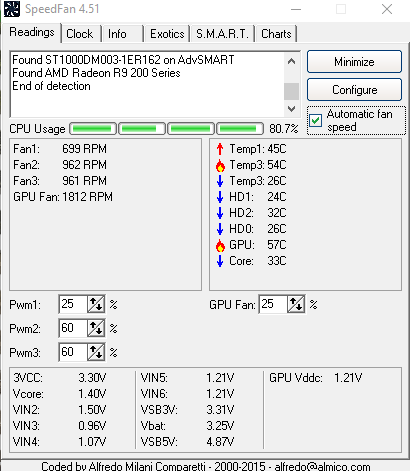The width and height of the screenshot is (410, 471).
Task: Click the blue down arrow beside HD2
Action: 220,213
